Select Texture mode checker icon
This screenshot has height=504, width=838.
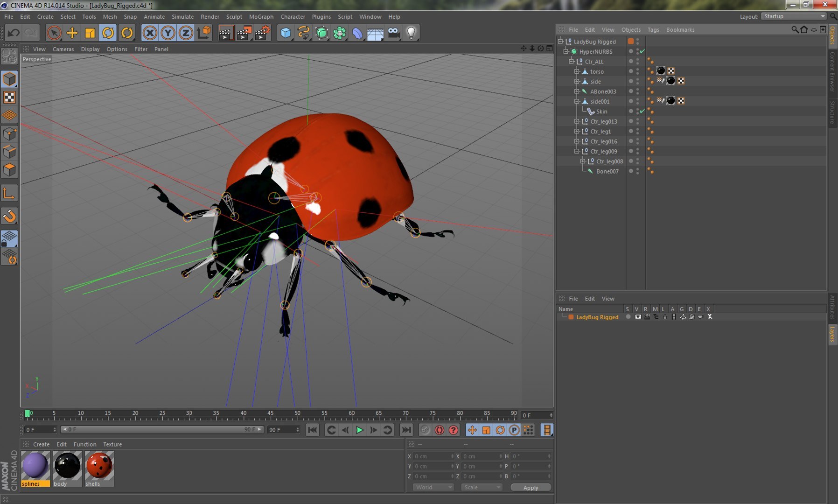pyautogui.click(x=9, y=97)
